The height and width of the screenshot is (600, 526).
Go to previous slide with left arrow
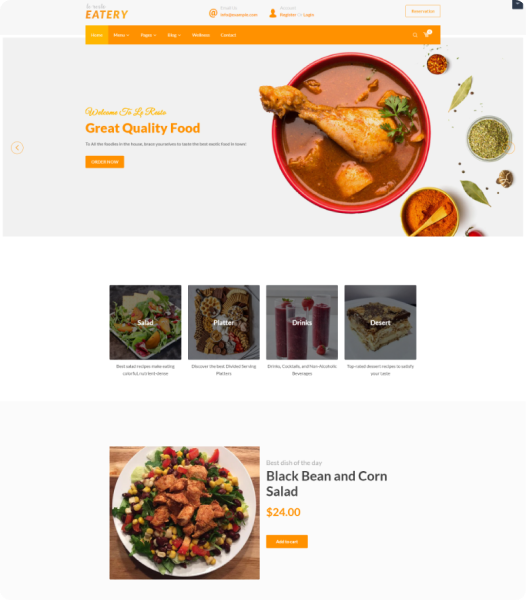point(17,147)
